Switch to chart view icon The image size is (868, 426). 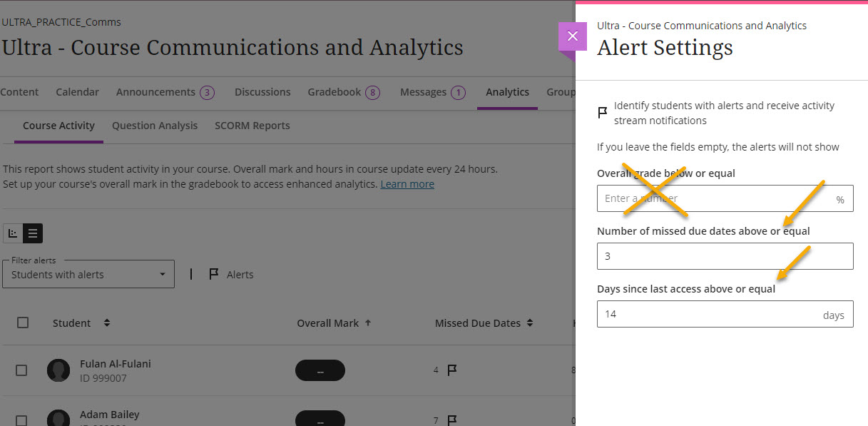(x=13, y=233)
